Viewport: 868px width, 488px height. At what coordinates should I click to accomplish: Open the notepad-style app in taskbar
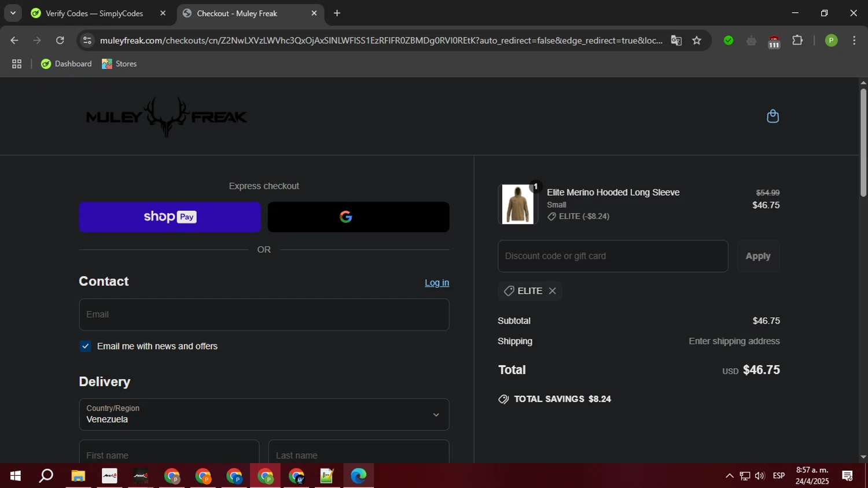click(x=327, y=476)
